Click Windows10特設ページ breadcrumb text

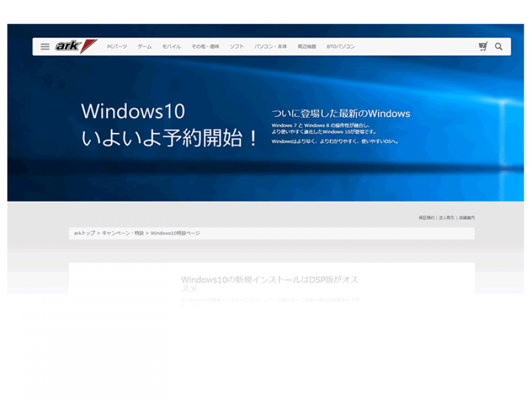click(x=175, y=233)
